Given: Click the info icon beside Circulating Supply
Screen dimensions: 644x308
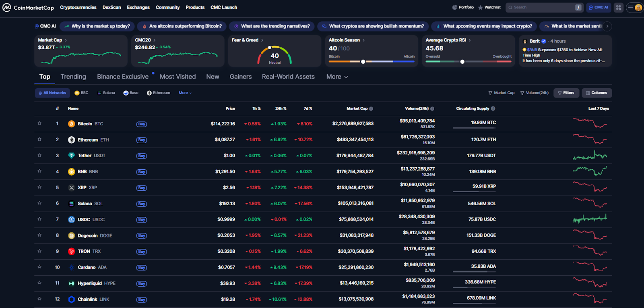Looking at the screenshot, I should pyautogui.click(x=493, y=108).
